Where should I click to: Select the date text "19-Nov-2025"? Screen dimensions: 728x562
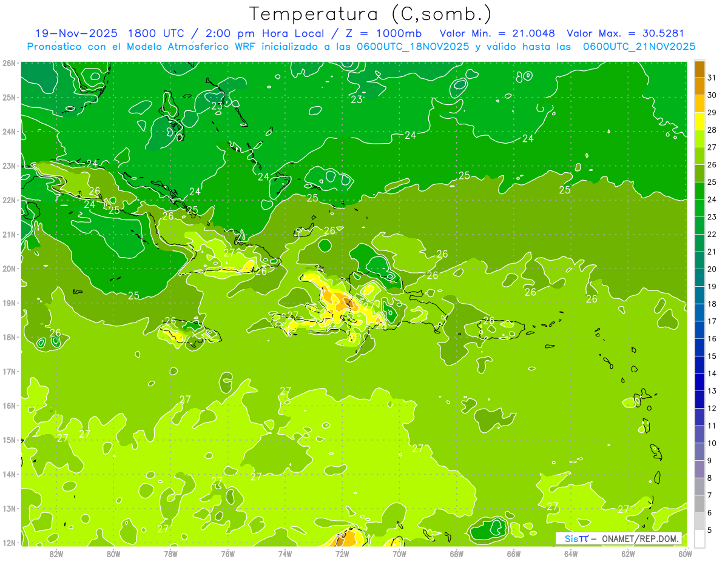pyautogui.click(x=76, y=33)
